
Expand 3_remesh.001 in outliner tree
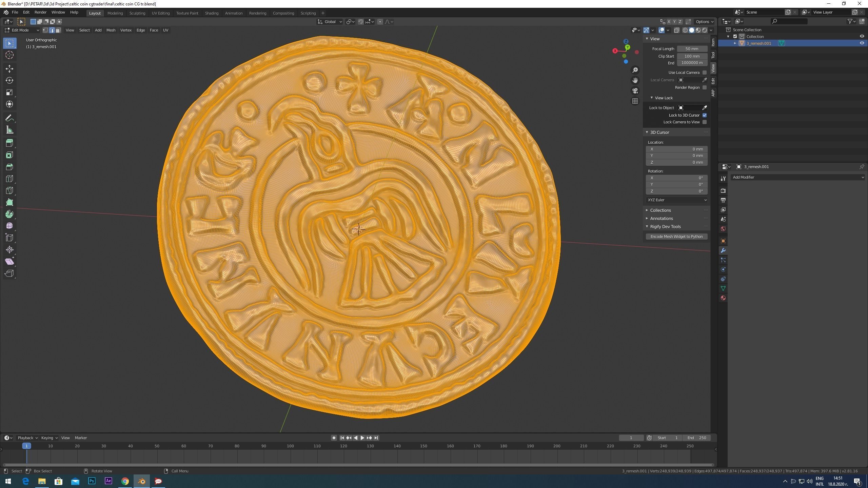coord(735,43)
